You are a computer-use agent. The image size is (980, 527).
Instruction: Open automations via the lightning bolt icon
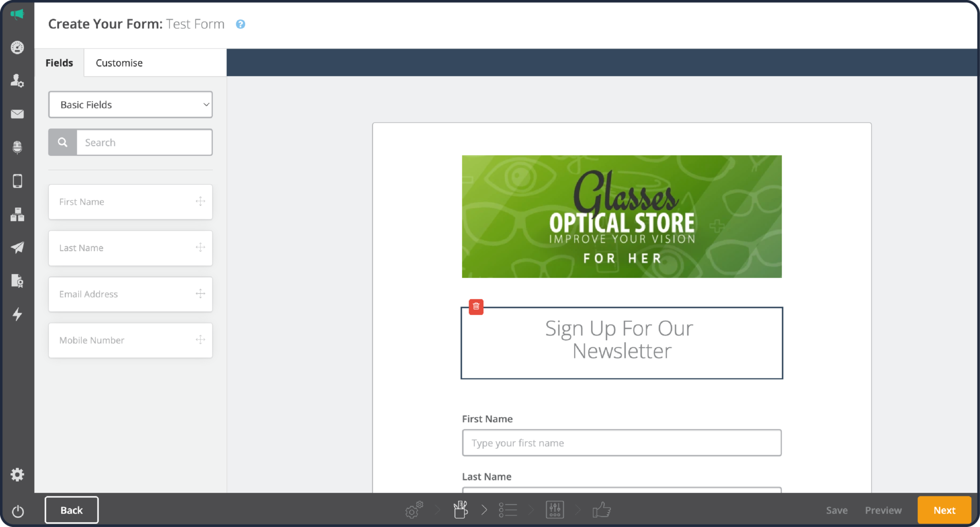pyautogui.click(x=17, y=315)
